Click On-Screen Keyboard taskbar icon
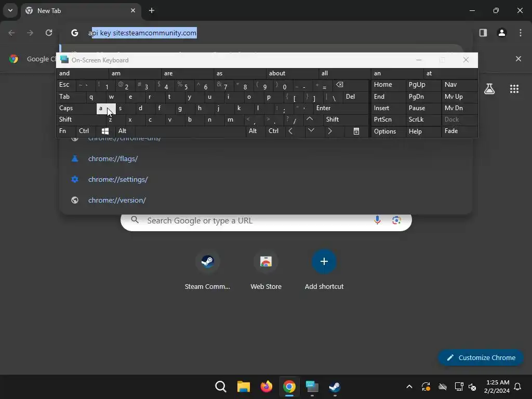 pyautogui.click(x=312, y=387)
